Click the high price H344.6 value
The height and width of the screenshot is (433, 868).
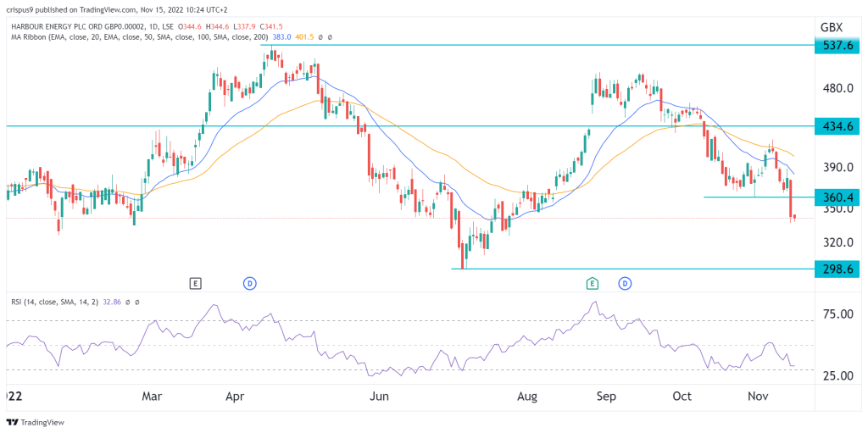(x=218, y=26)
